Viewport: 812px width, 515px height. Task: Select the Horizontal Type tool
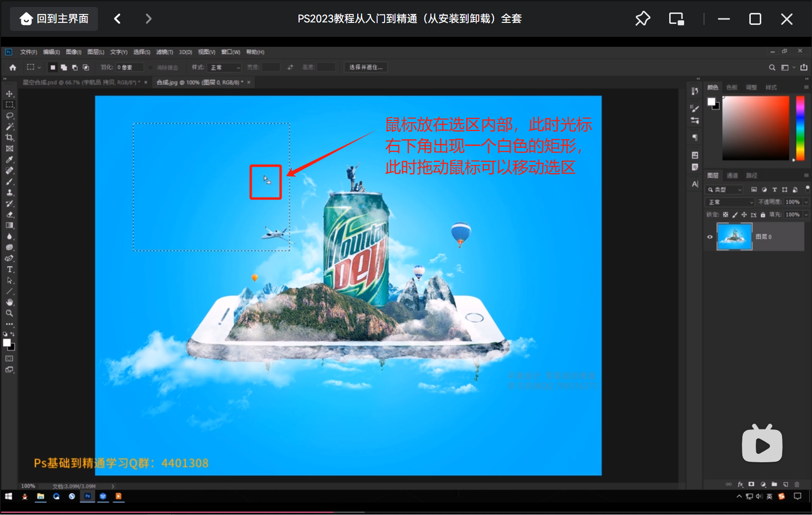click(x=9, y=269)
